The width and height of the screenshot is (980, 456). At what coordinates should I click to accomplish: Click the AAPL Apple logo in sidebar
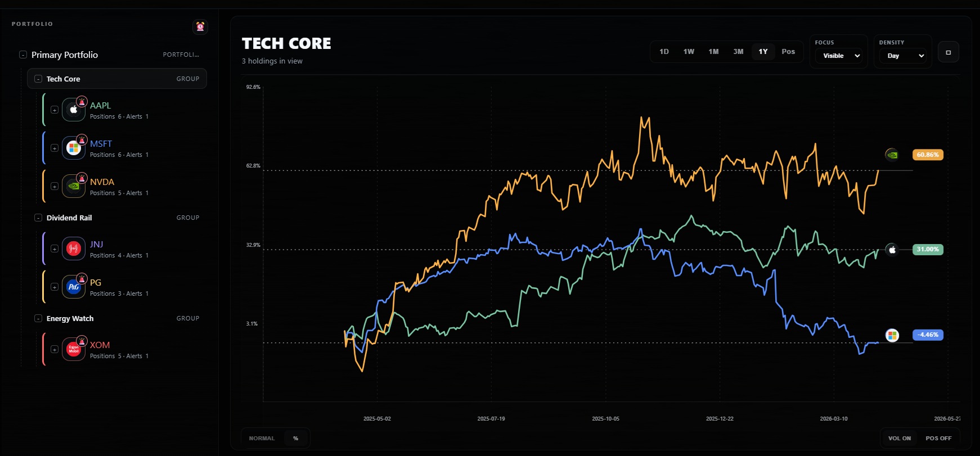pos(74,110)
